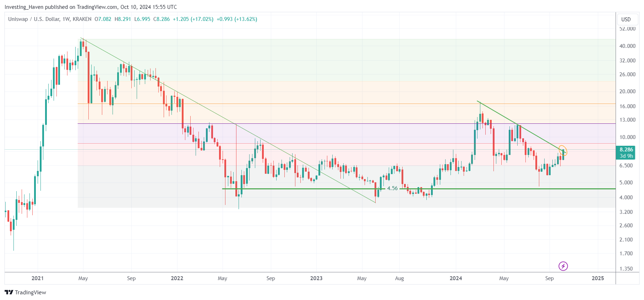Click the 26.000 price axis label
This screenshot has height=300, width=644.
point(627,74)
